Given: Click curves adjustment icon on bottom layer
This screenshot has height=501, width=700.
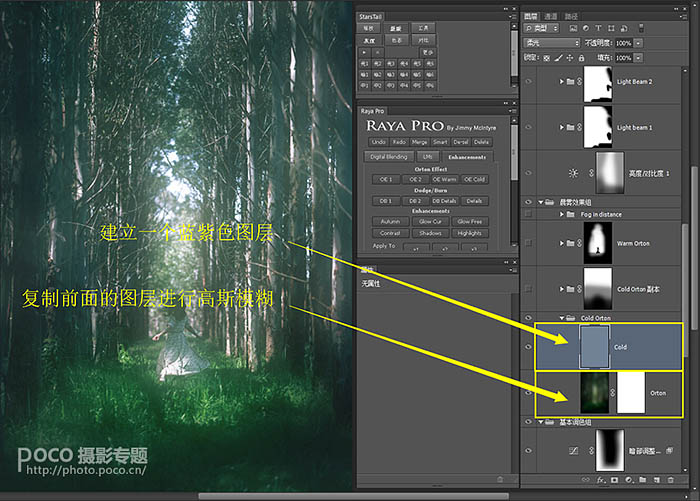Looking at the screenshot, I should point(574,451).
